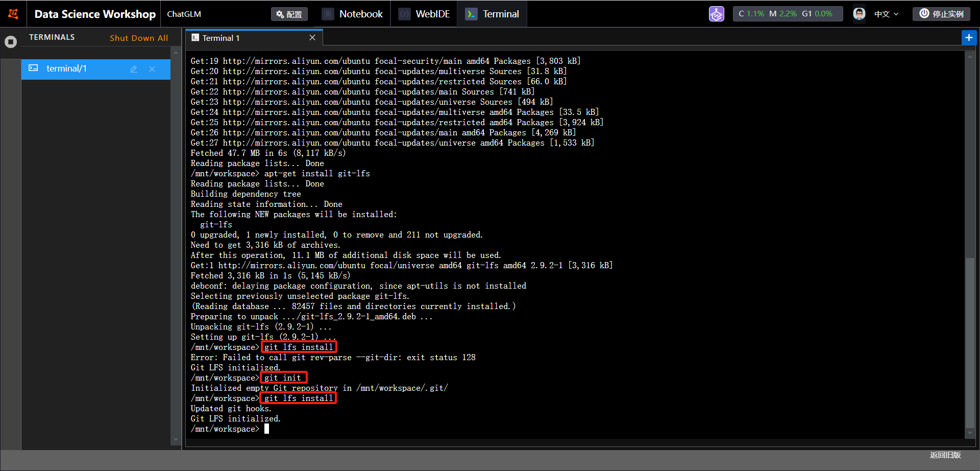Click the 'Error: Failed to call git rev-parse' line
This screenshot has width=980, height=471.
pos(333,357)
